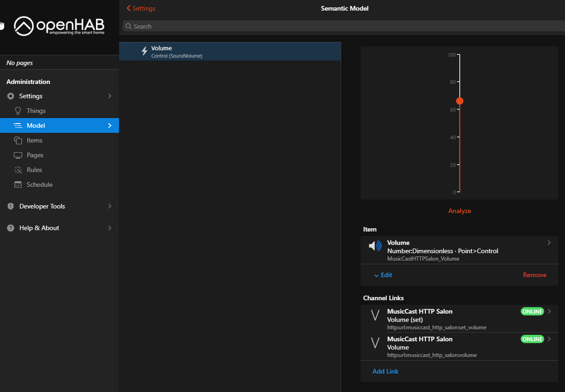Click the Search input field
The height and width of the screenshot is (392, 565).
pos(344,26)
